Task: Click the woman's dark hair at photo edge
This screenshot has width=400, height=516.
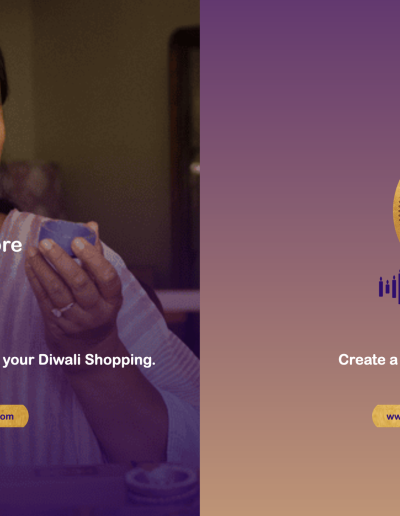Action: (x=3, y=75)
